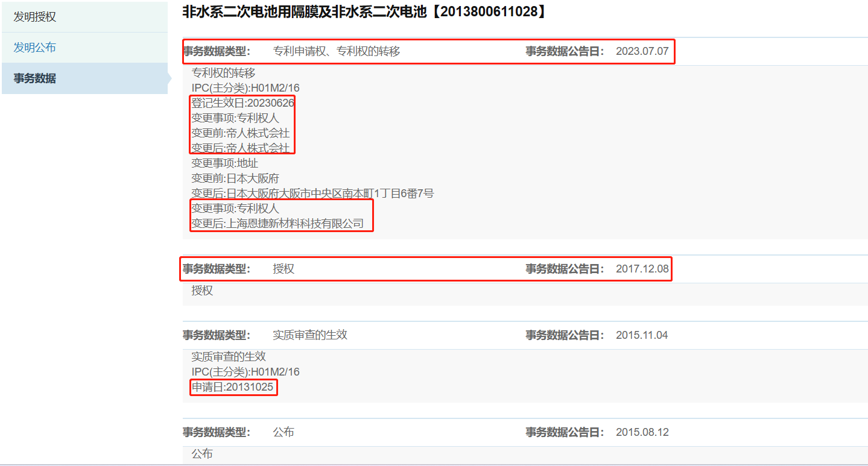Click the 变更前:日本大阪府 line

235,178
